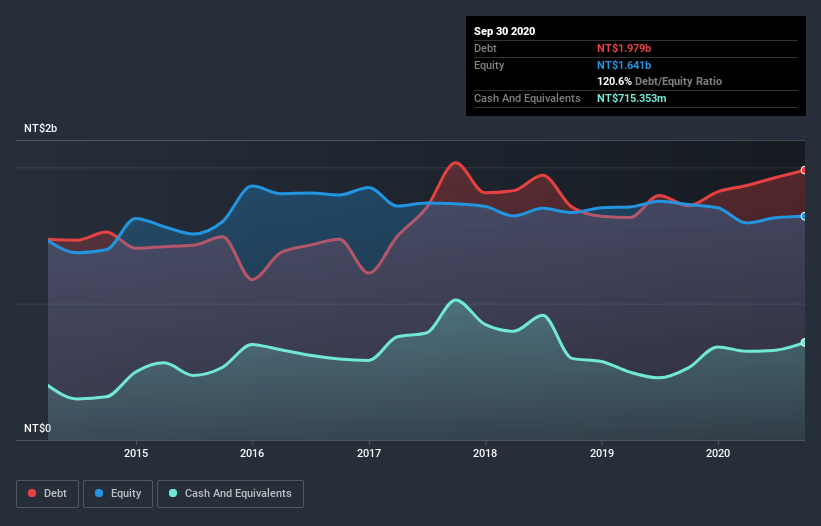This screenshot has height=526, width=821.
Task: Click Cash And Equivalents label in tooltip
Action: click(x=527, y=98)
